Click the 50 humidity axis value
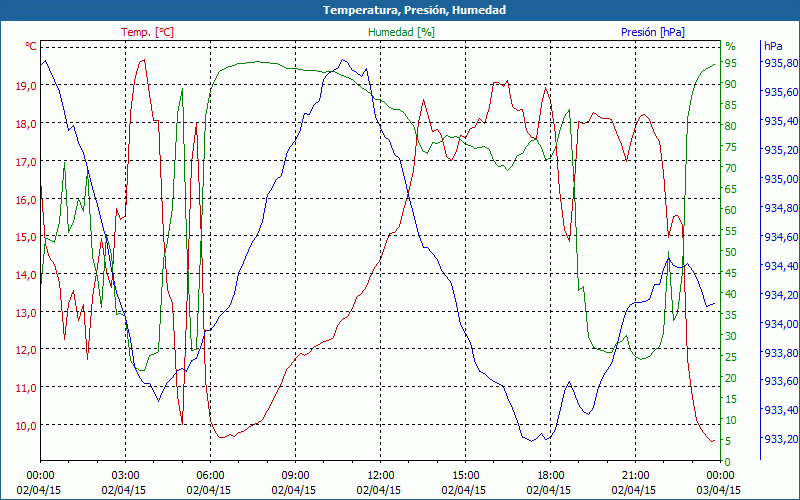 731,252
